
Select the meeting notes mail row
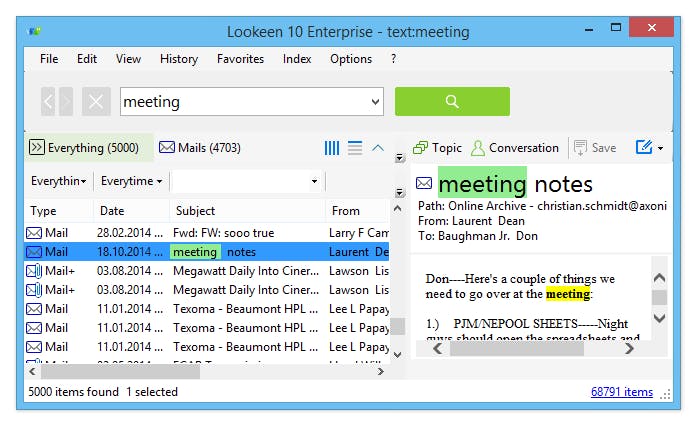207,252
